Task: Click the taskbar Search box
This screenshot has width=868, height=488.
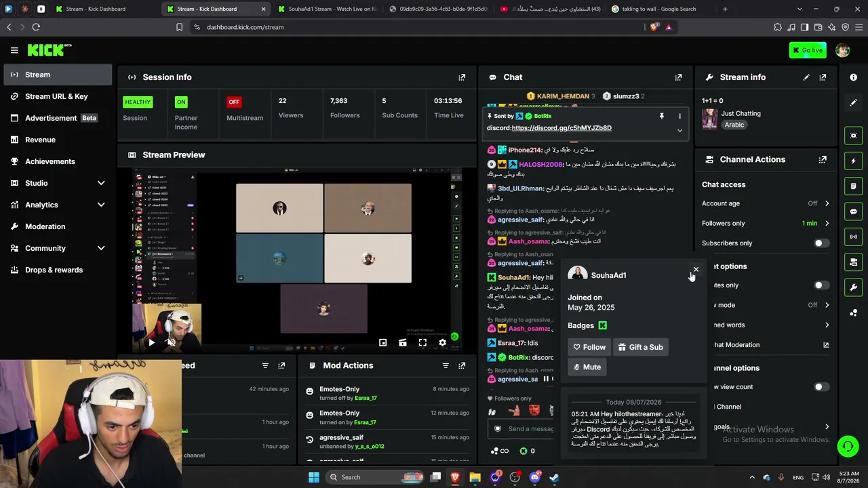Action: 374,477
